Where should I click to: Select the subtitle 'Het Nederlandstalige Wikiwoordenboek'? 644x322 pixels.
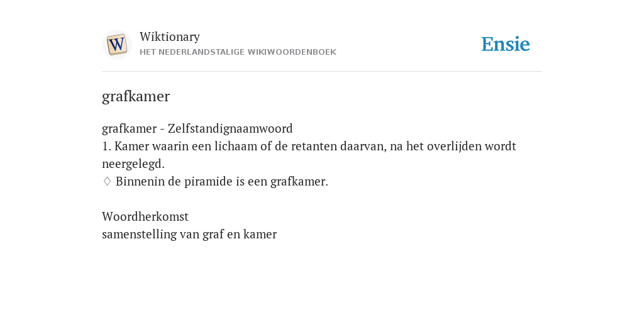238,52
